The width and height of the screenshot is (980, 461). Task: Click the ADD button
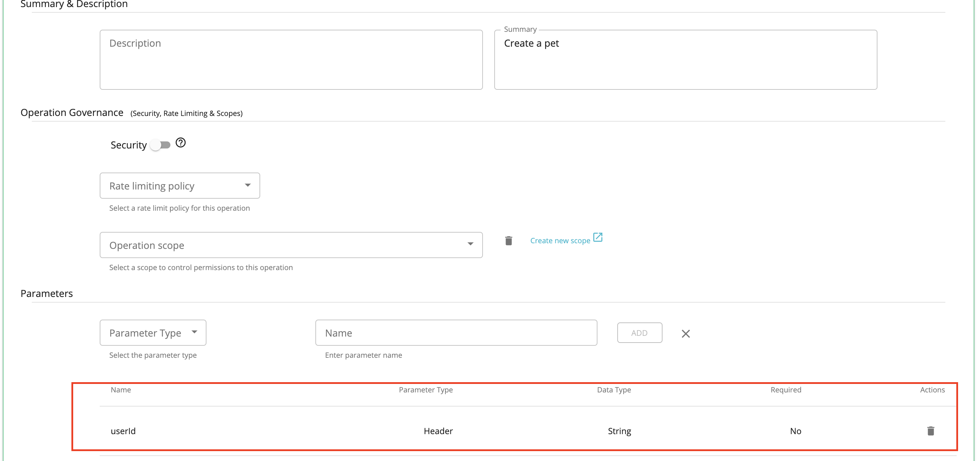(x=640, y=332)
